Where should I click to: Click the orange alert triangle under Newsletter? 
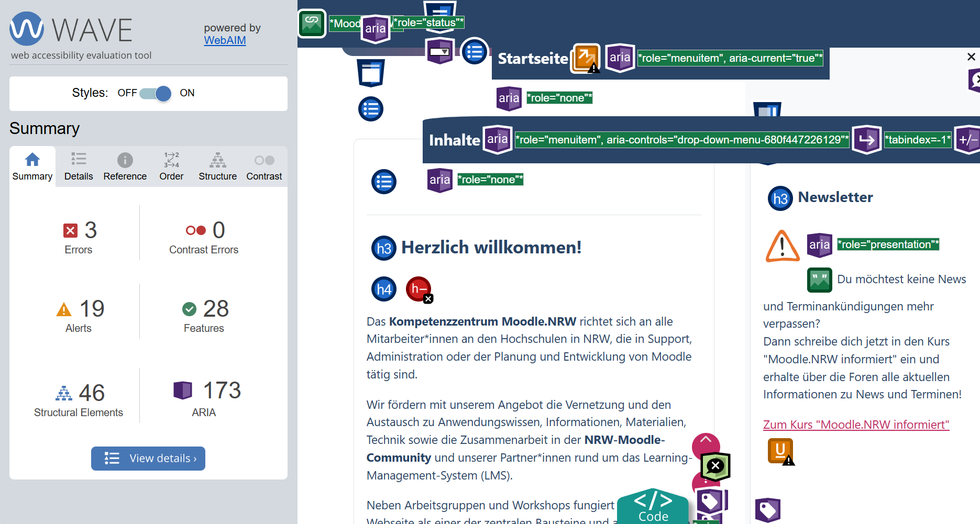tap(783, 246)
